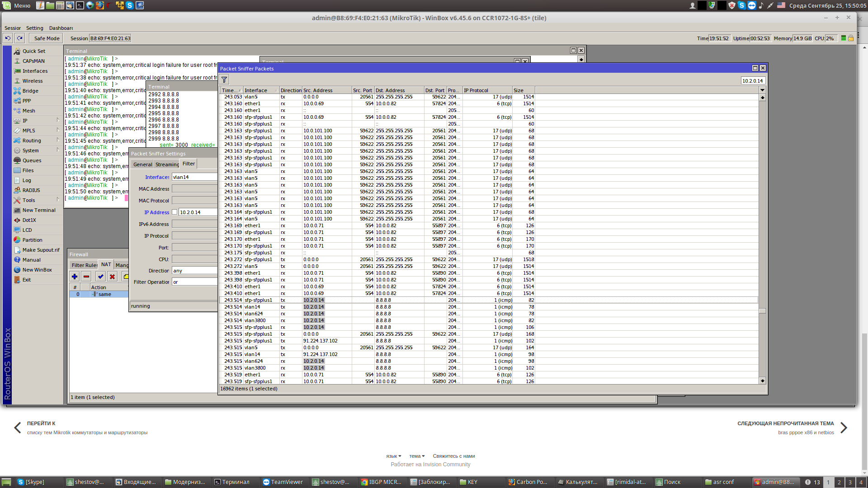This screenshot has width=868, height=488.
Task: Toggle Safe Mode
Action: (x=47, y=38)
